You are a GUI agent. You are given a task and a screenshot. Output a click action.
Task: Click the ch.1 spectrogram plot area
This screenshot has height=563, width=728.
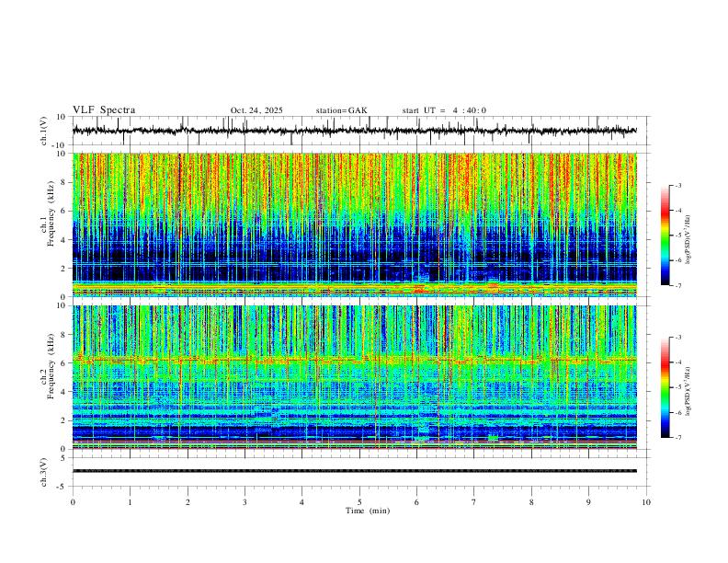[354, 224]
